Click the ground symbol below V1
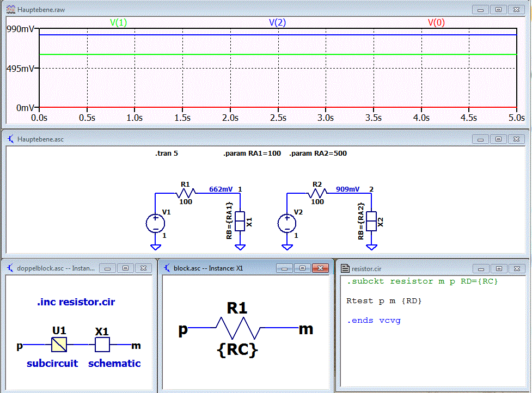 [155, 247]
